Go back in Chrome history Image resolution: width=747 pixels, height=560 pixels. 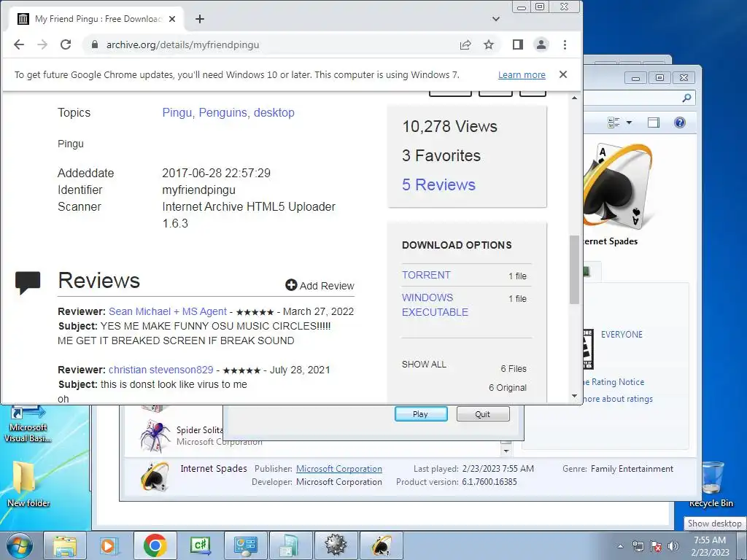click(19, 44)
